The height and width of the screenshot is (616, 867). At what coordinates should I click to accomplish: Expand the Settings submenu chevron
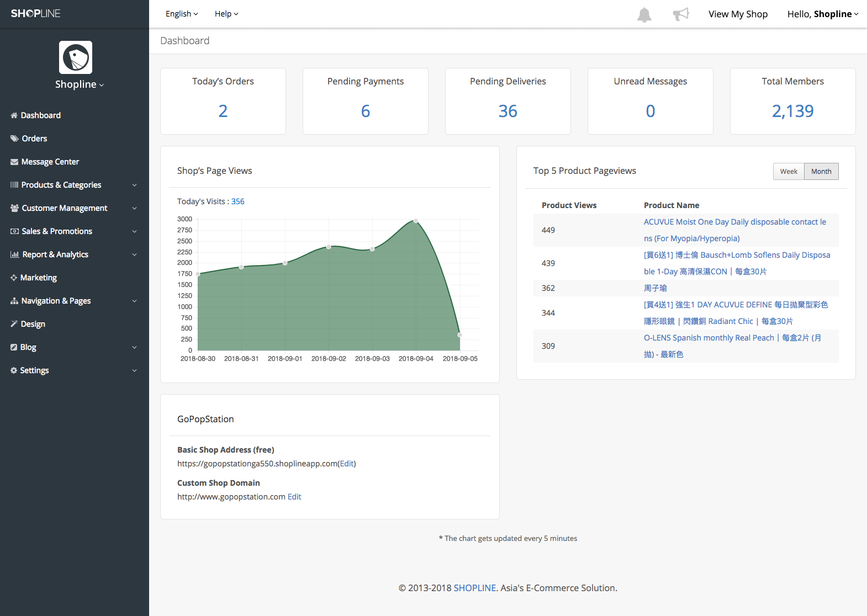(134, 370)
